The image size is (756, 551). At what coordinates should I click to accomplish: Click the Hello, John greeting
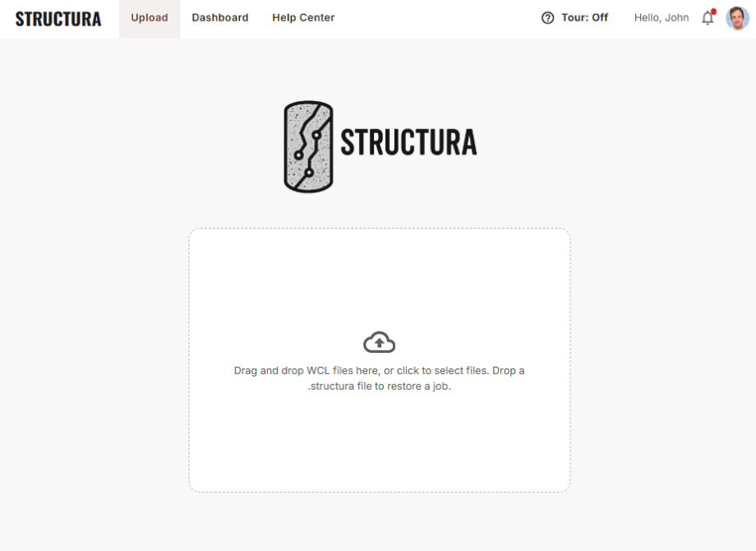point(661,18)
